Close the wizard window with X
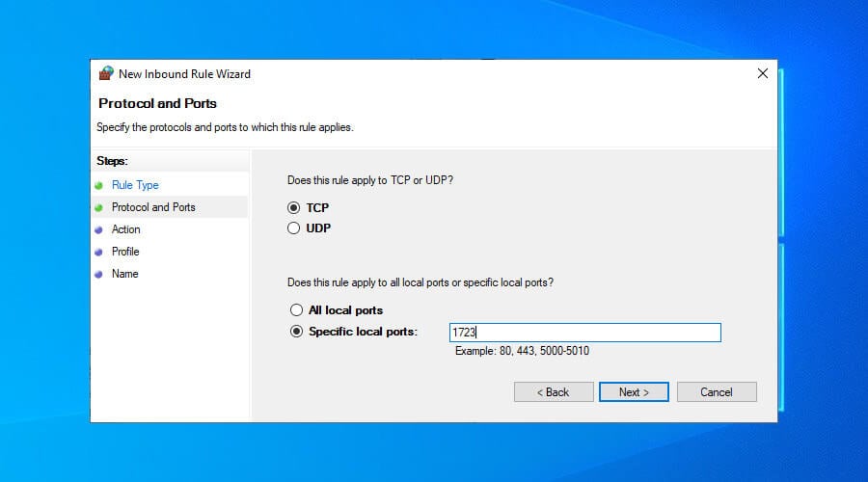868x482 pixels. (x=762, y=73)
